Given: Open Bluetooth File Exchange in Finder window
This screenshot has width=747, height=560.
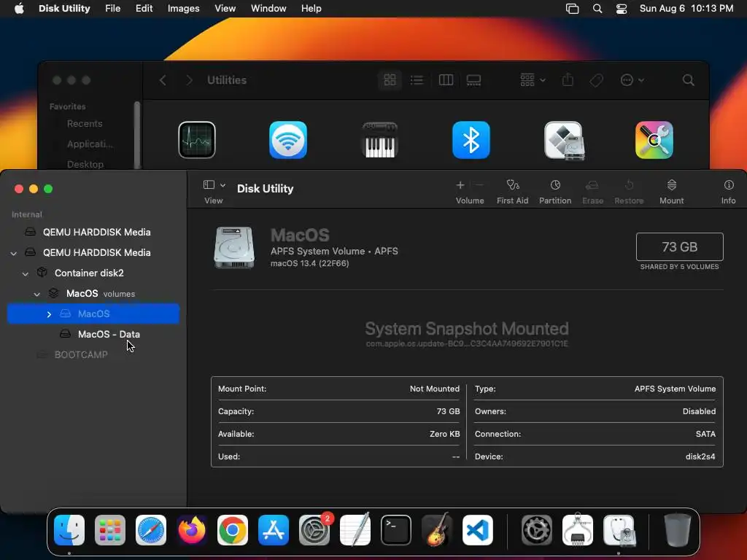Looking at the screenshot, I should (471, 139).
